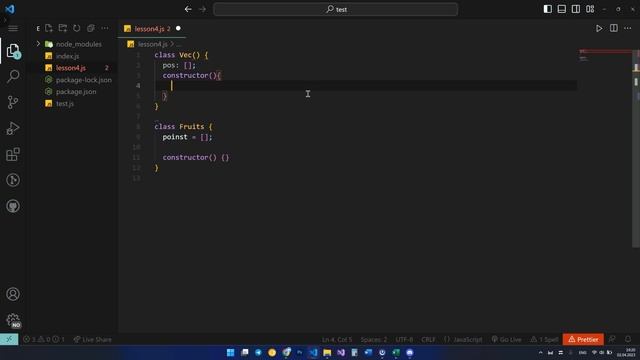
Task: Click the 'test' command center search box
Action: click(336, 9)
